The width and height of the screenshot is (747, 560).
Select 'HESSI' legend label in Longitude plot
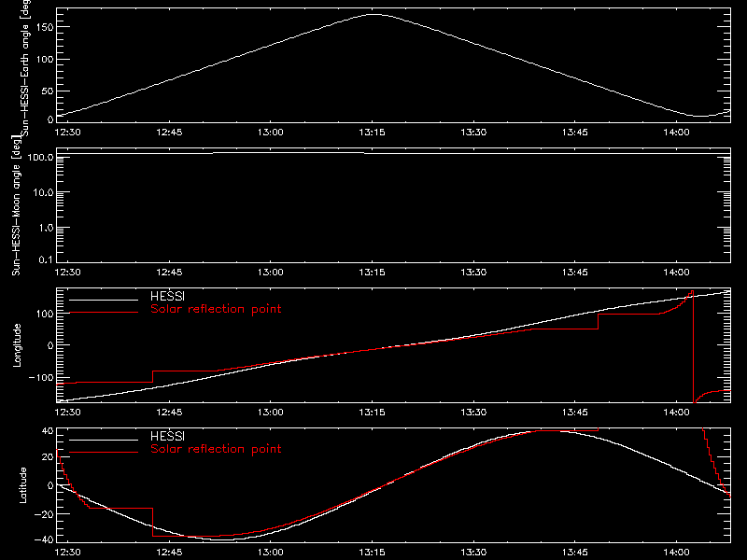pyautogui.click(x=167, y=296)
